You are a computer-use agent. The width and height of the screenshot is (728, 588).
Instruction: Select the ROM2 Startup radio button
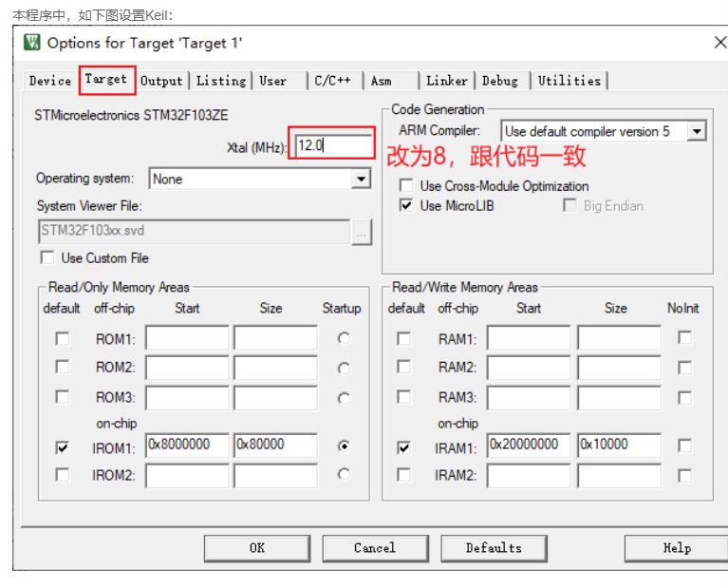[x=344, y=369]
